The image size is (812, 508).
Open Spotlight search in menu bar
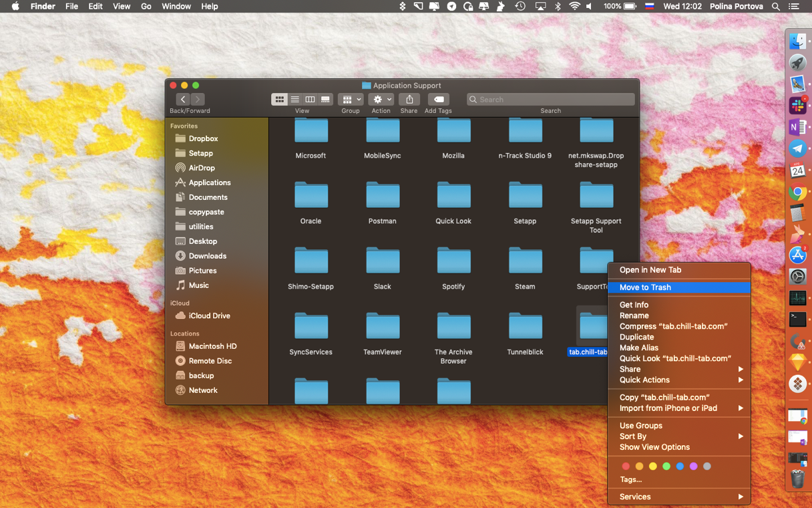tap(775, 6)
